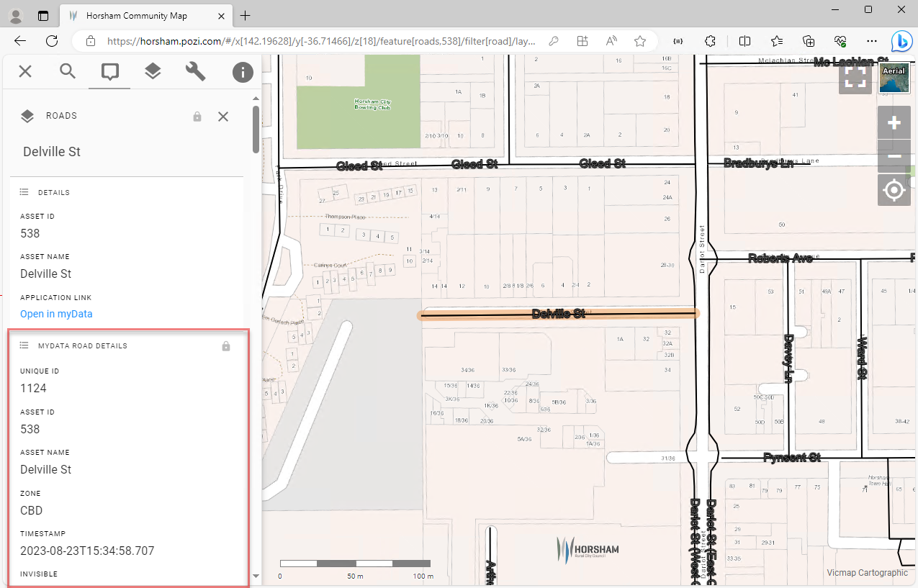Click the fullscreen map icon
Image resolution: width=918 pixels, height=588 pixels.
pyautogui.click(x=855, y=78)
